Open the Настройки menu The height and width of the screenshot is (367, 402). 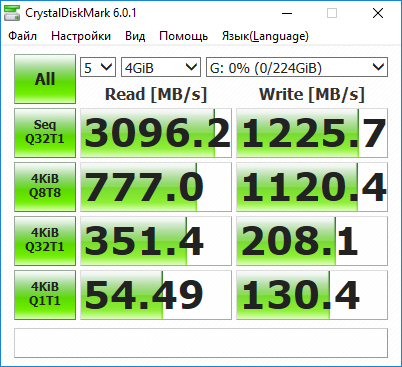coord(81,36)
